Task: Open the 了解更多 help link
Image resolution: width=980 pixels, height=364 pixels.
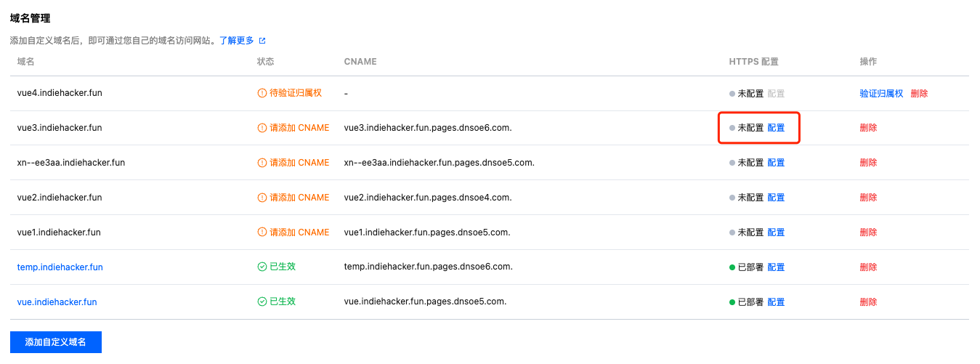Action: (x=236, y=41)
